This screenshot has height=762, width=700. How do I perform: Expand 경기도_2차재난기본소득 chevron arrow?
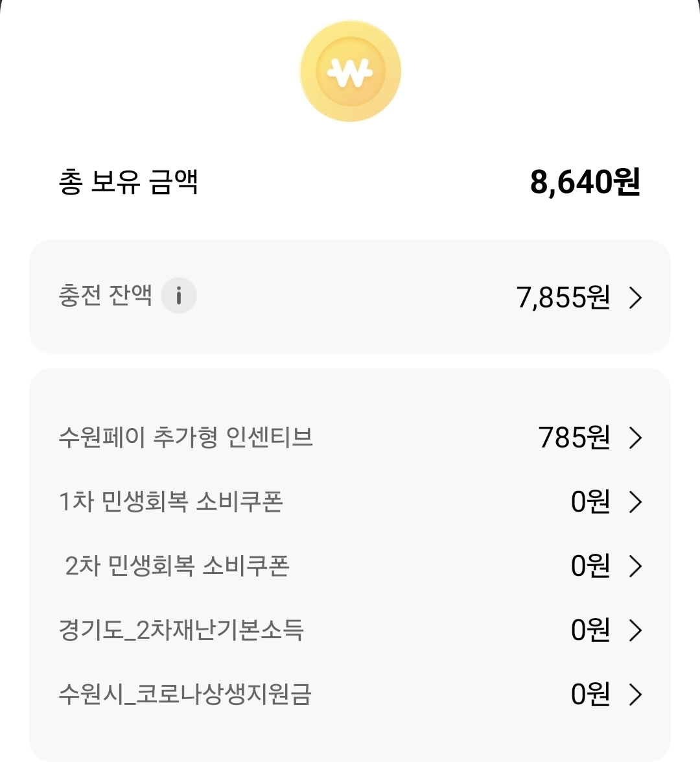[636, 630]
